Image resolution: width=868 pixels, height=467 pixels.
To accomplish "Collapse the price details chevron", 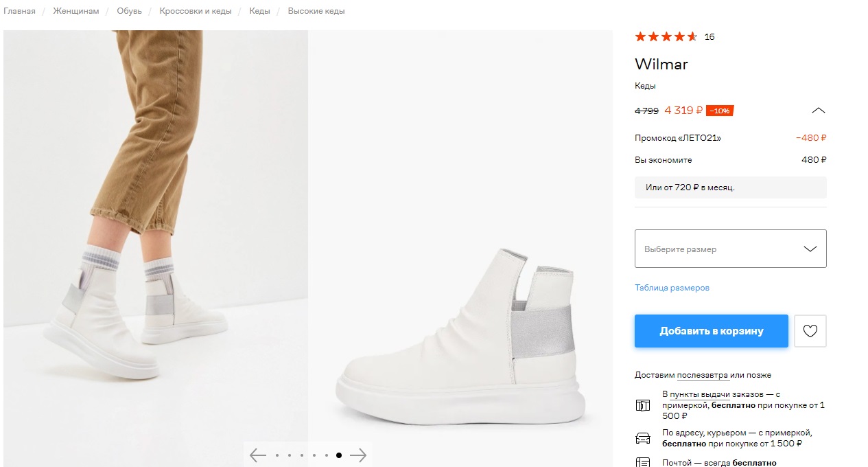I will (819, 110).
